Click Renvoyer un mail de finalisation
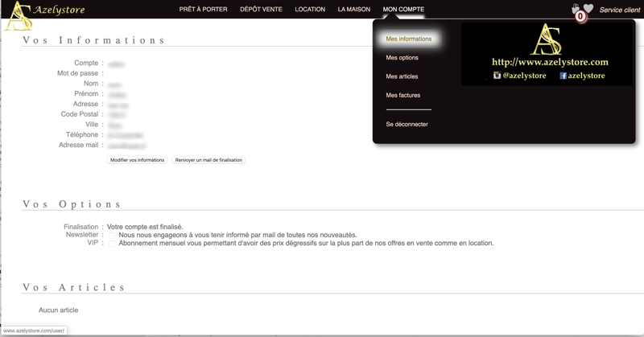 click(208, 160)
